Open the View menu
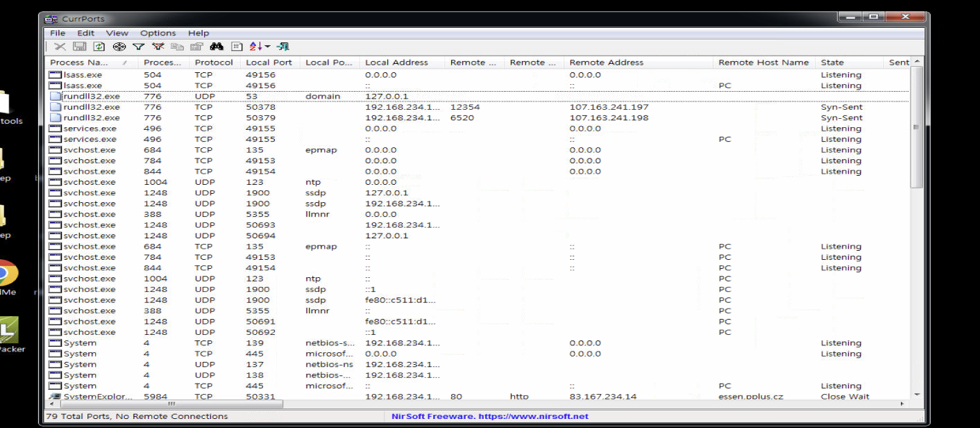This screenshot has height=428, width=980. 117,33
